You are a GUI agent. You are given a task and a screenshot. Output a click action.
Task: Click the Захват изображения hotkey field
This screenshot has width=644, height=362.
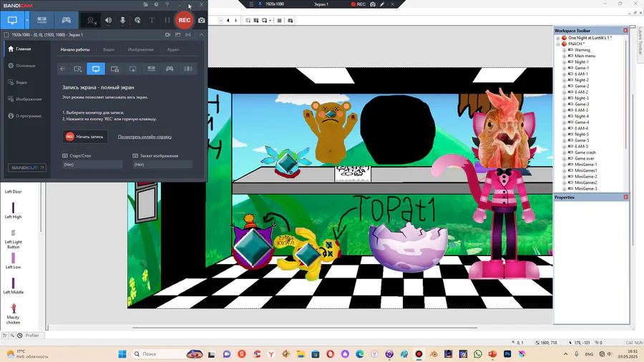pos(162,165)
